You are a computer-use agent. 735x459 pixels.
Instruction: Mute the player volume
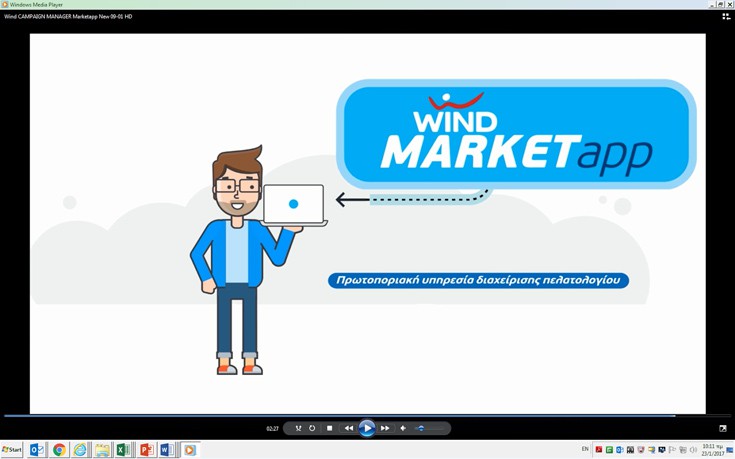[x=403, y=428]
